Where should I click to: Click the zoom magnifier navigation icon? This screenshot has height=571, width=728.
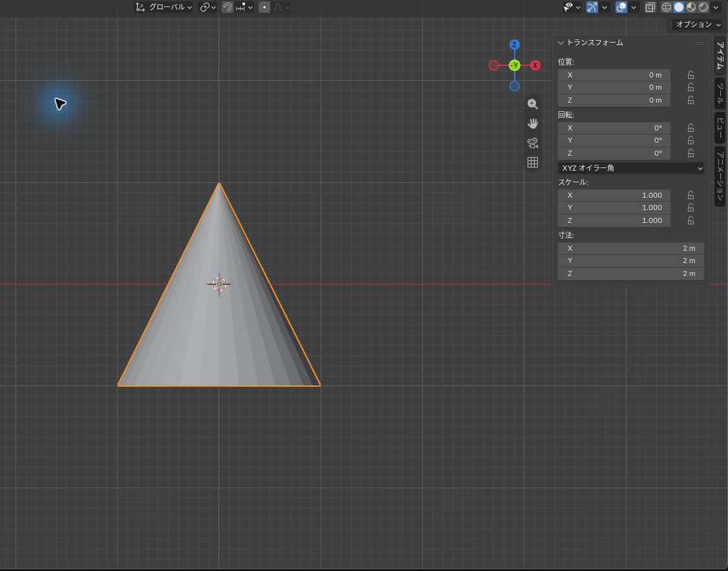click(x=533, y=104)
